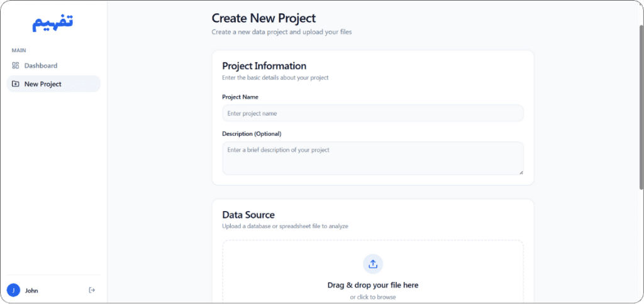Click the blue Arabic logo in sidebar
This screenshot has width=644, height=304.
click(x=53, y=23)
